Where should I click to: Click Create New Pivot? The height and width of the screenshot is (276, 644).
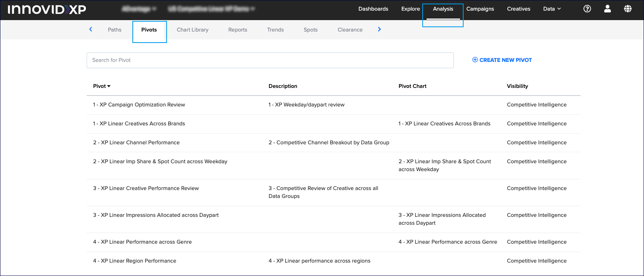tap(502, 60)
